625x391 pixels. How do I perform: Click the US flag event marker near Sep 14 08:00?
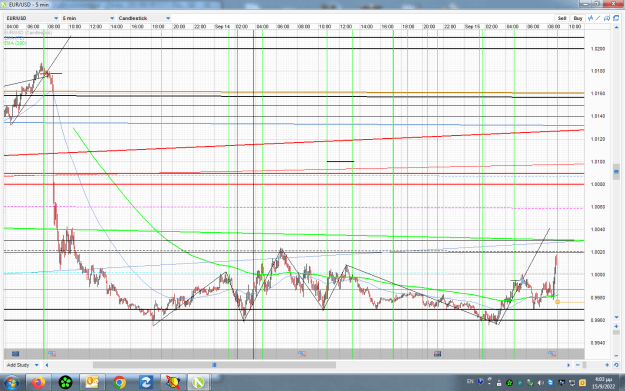(x=302, y=354)
